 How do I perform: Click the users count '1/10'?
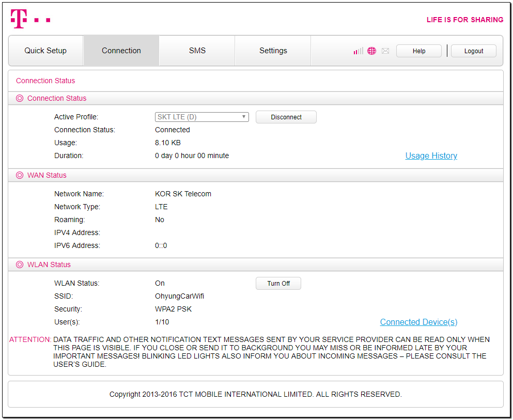click(162, 322)
